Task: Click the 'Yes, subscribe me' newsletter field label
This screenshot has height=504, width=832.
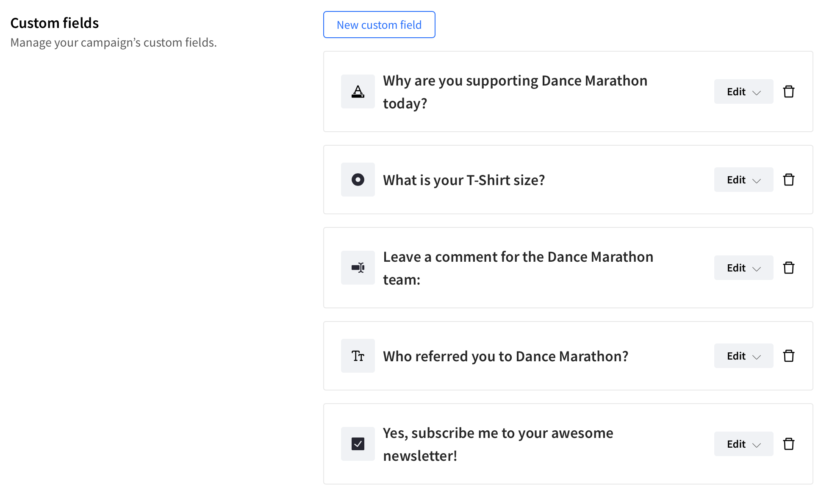Action: (x=498, y=444)
